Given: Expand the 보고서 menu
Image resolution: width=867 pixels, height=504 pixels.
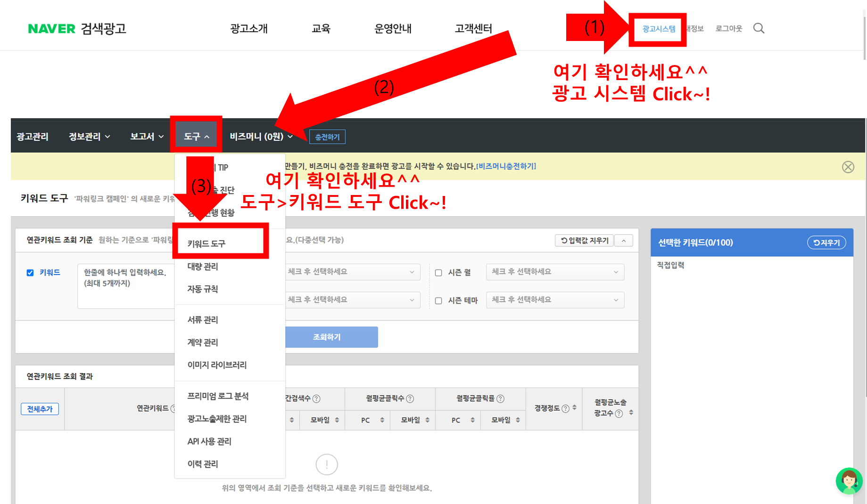Looking at the screenshot, I should point(147,137).
